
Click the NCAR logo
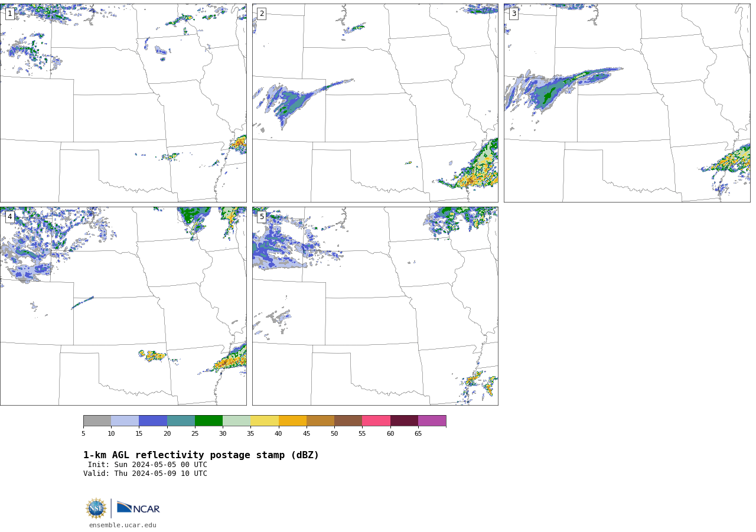tap(138, 508)
